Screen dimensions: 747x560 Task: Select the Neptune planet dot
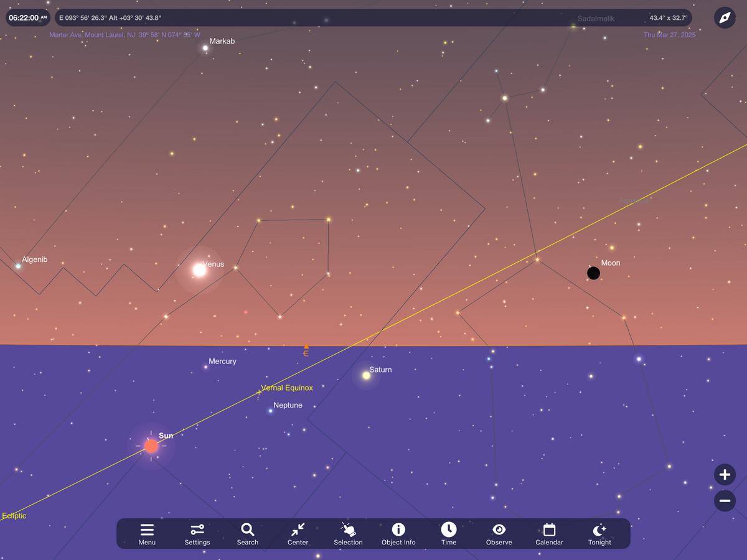click(271, 411)
